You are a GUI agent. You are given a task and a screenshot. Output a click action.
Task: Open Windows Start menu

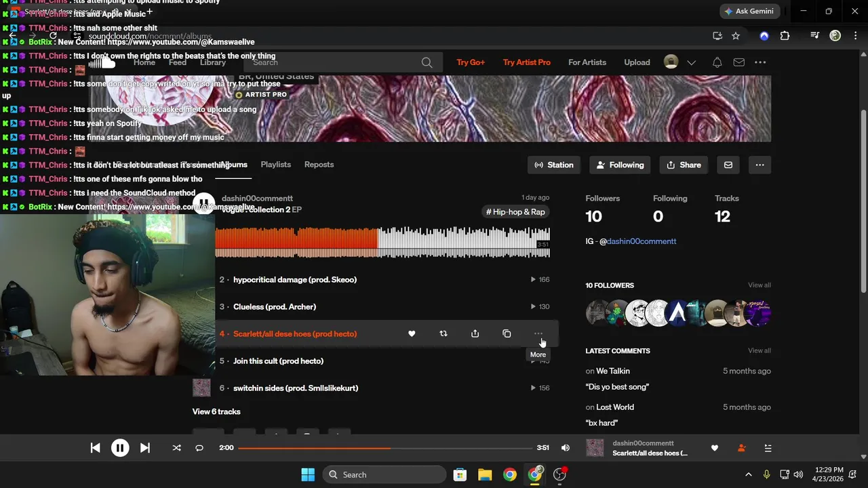pos(308,474)
